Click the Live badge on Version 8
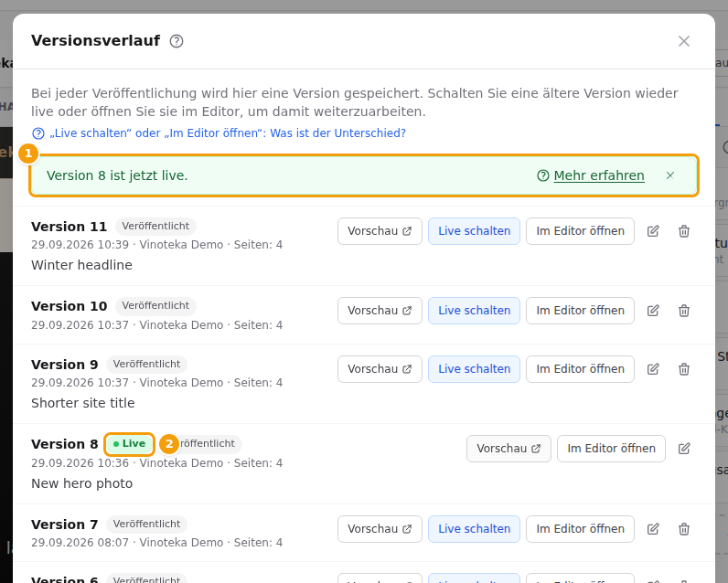The width and height of the screenshot is (728, 583). click(130, 444)
